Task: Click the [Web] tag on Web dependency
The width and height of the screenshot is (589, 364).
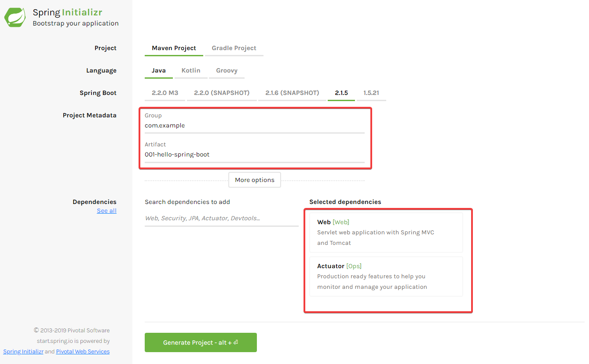Action: pyautogui.click(x=341, y=222)
